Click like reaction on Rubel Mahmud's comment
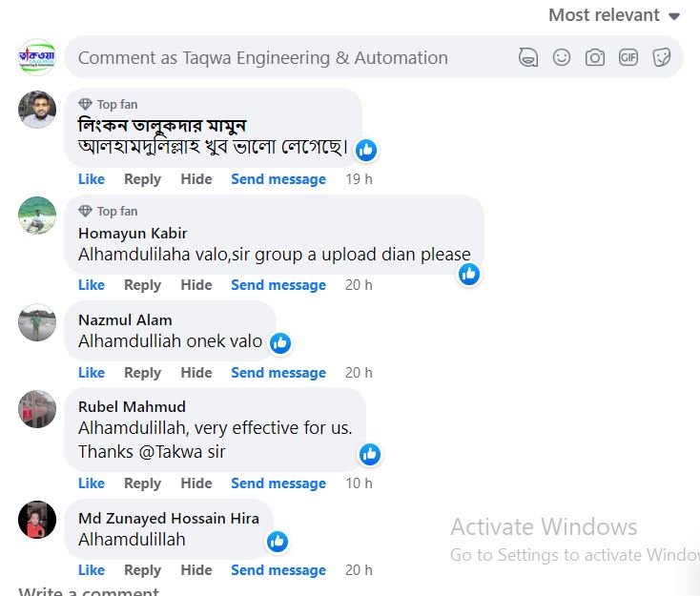Image resolution: width=700 pixels, height=596 pixels. tap(369, 454)
